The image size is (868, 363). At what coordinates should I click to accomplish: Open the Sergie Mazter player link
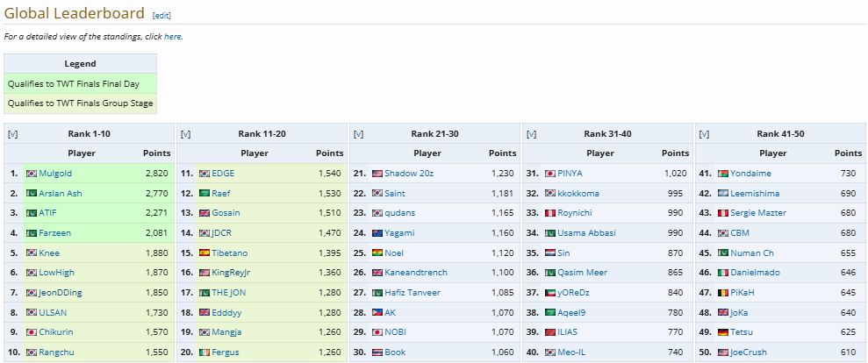pyautogui.click(x=758, y=214)
